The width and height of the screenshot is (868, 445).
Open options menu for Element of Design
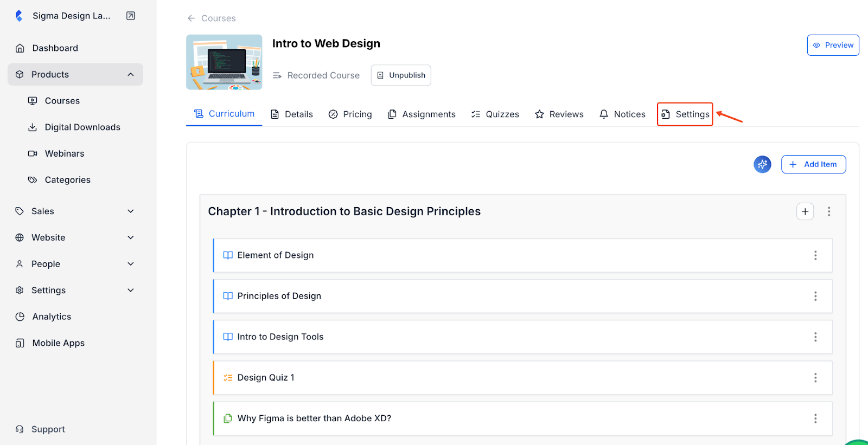(815, 255)
